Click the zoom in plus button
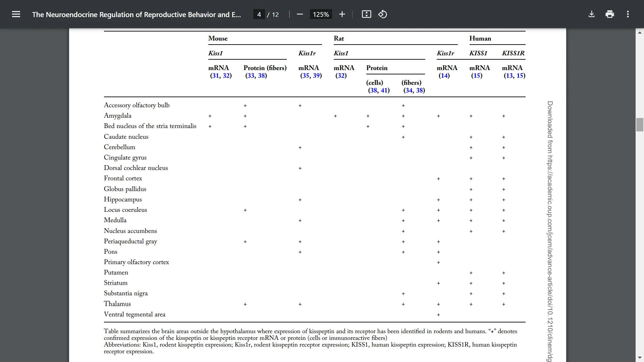The width and height of the screenshot is (644, 362). click(342, 14)
